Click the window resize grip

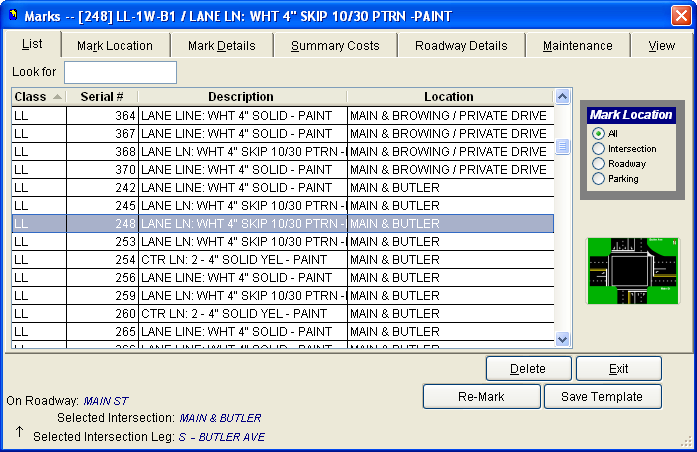(x=686, y=441)
